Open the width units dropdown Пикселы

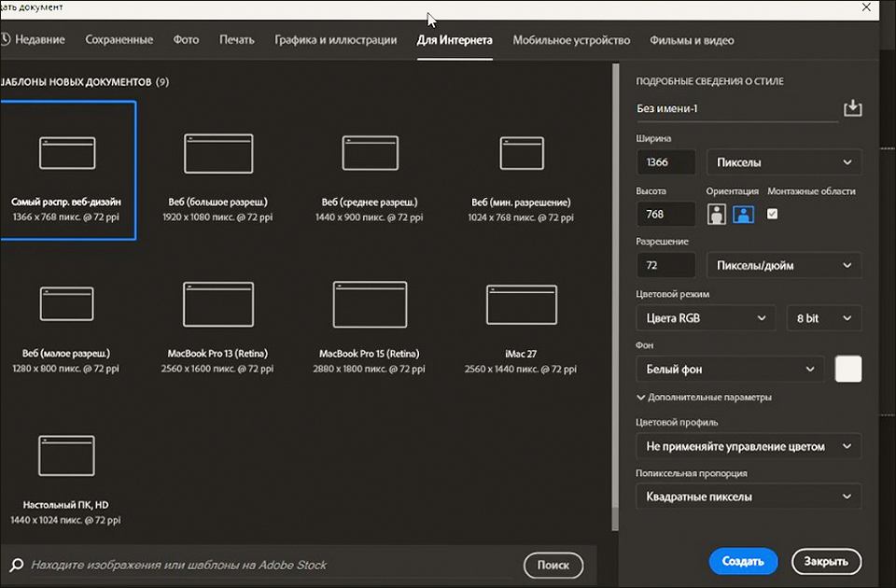(784, 162)
